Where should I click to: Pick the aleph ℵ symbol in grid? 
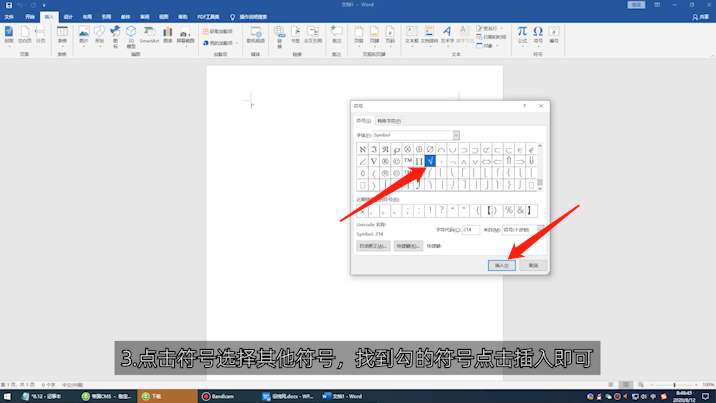click(x=362, y=149)
